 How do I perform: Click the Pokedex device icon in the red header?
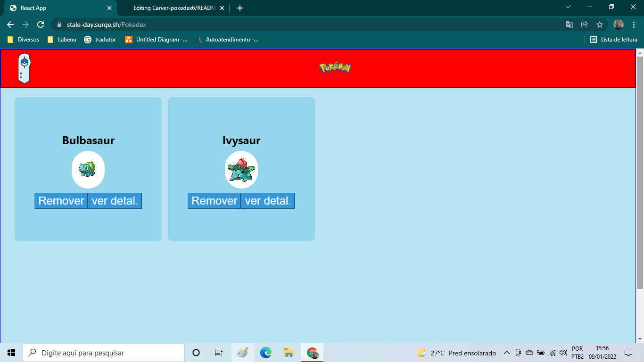24,69
